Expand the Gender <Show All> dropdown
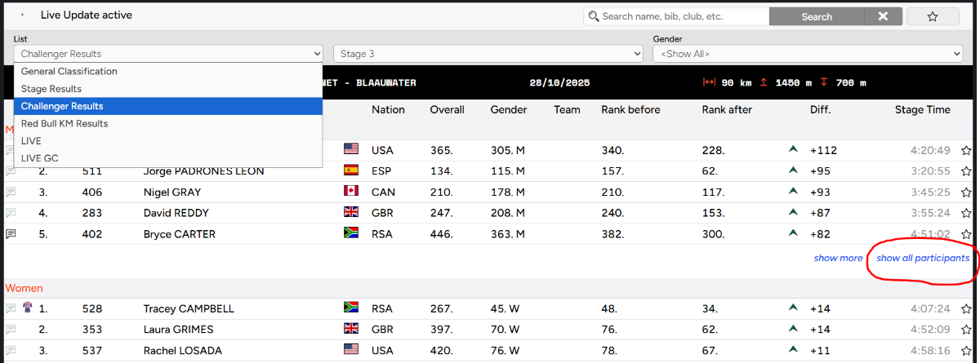Image resolution: width=980 pixels, height=363 pixels. (807, 54)
